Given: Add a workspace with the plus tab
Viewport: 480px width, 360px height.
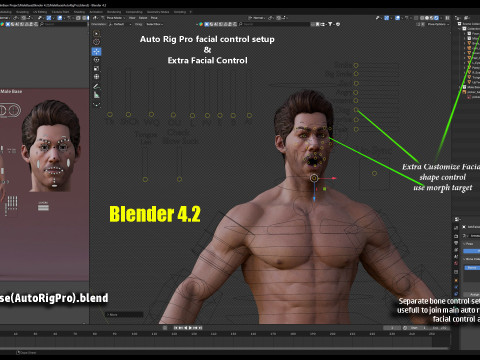Looking at the screenshot, I should click(x=191, y=12).
